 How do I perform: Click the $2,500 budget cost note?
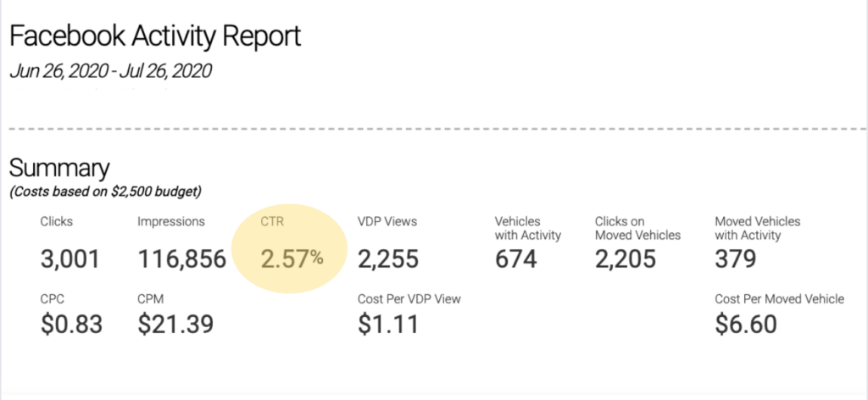(105, 192)
